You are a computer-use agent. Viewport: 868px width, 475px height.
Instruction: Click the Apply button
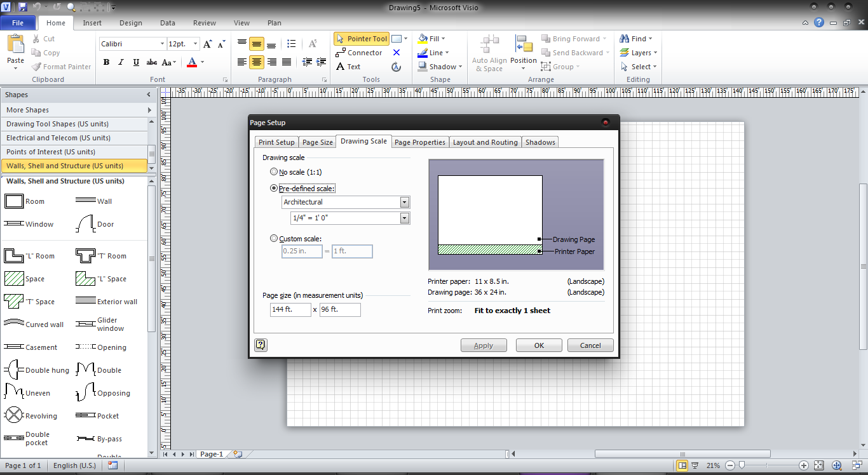[484, 345]
